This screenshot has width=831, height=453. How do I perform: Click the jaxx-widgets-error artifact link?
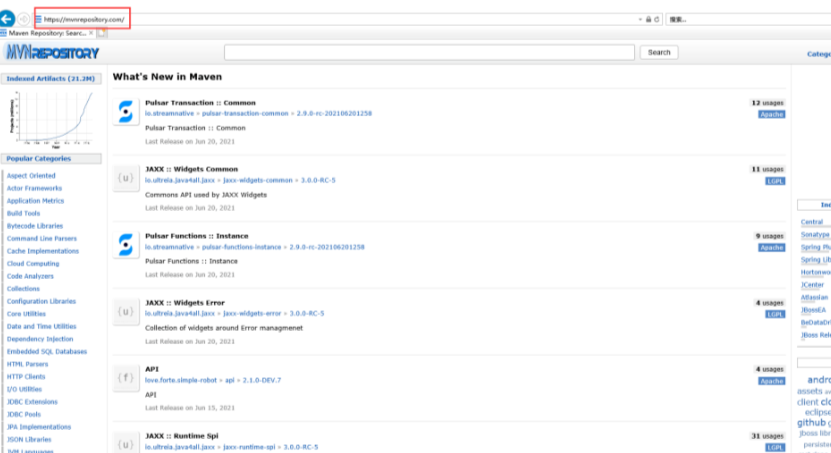coord(252,313)
